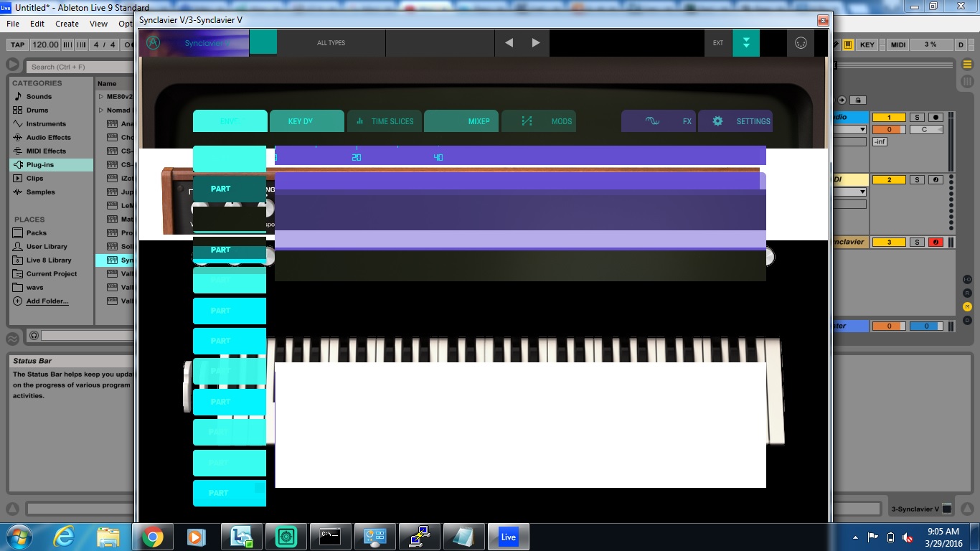Screen dimensions: 980x551
Task: Click the 120.00 tempo field
Action: [x=45, y=44]
